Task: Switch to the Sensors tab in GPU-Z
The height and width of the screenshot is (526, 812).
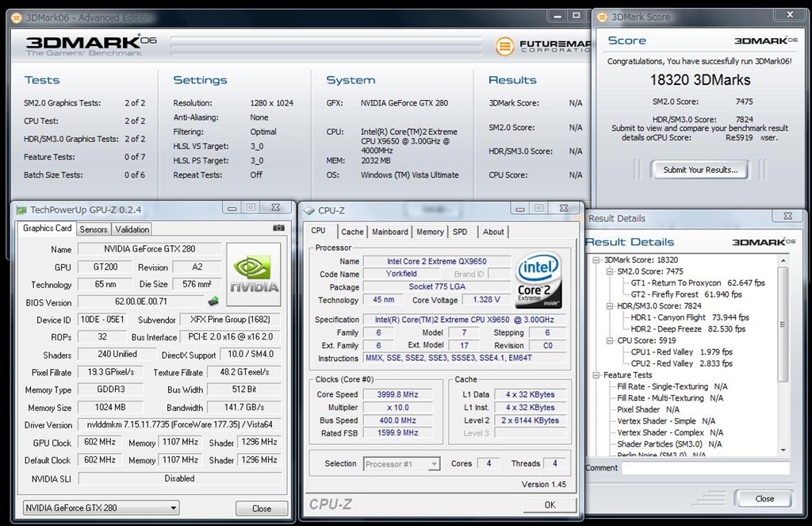Action: click(x=94, y=229)
